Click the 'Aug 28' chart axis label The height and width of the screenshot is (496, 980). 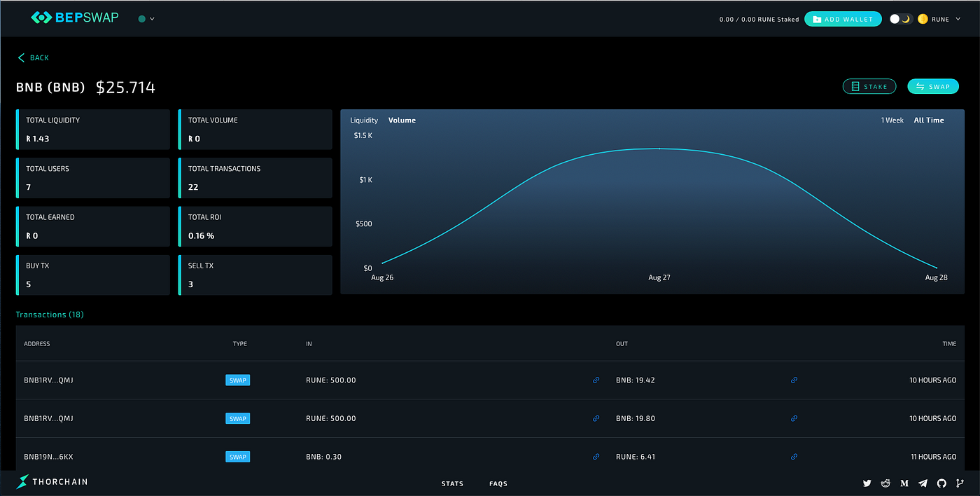click(x=936, y=278)
